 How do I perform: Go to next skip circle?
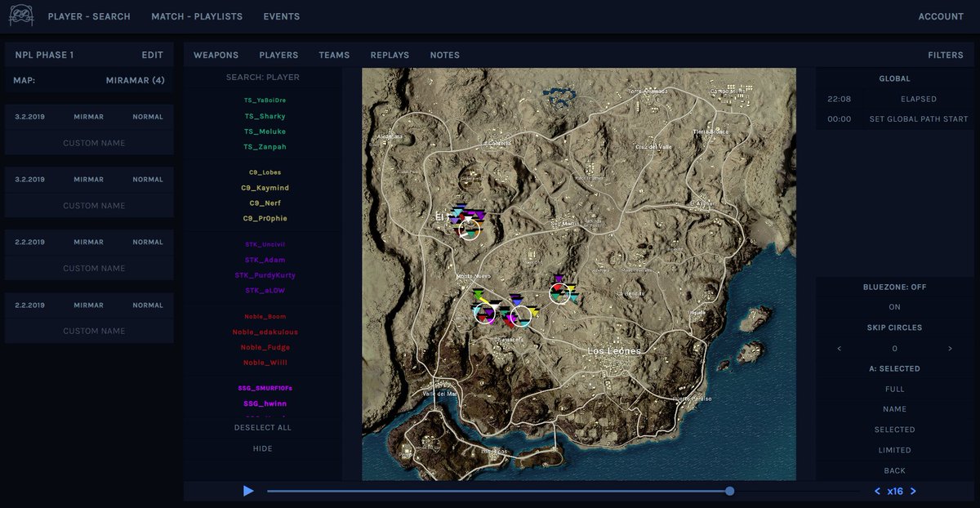[950, 349]
